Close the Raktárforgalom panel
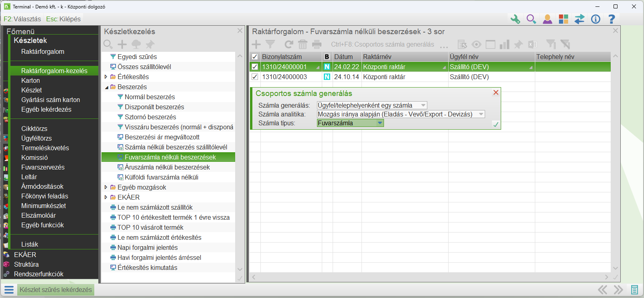This screenshot has height=298, width=644. 616,31
